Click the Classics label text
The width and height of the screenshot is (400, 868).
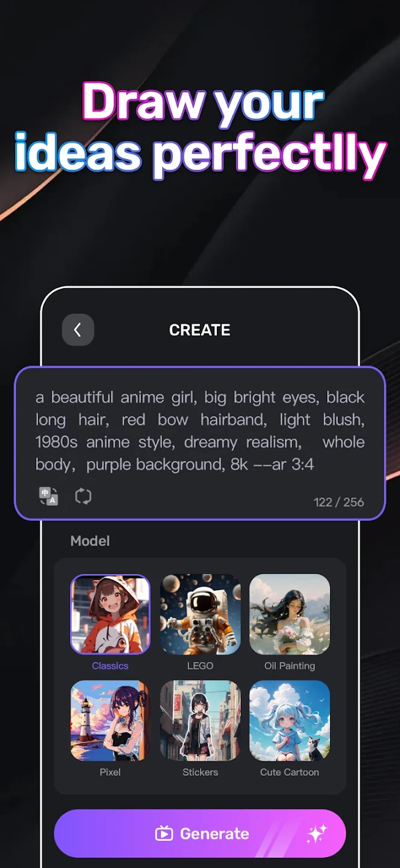click(x=110, y=666)
